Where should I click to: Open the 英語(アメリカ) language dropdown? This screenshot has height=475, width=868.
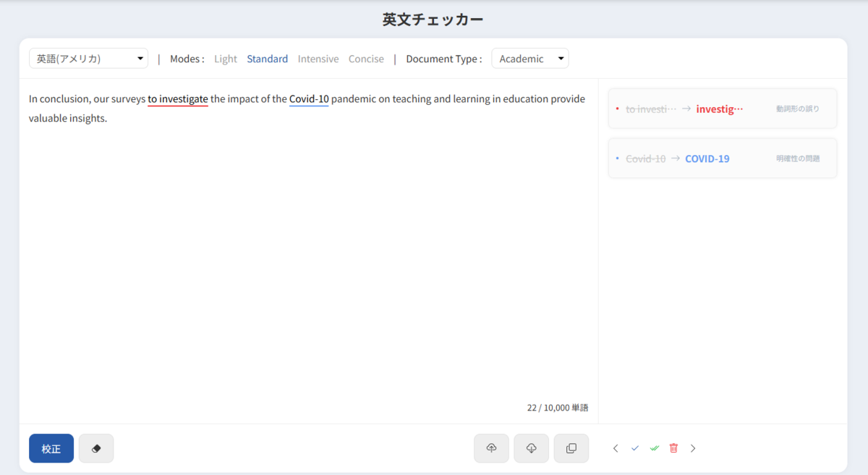click(88, 58)
